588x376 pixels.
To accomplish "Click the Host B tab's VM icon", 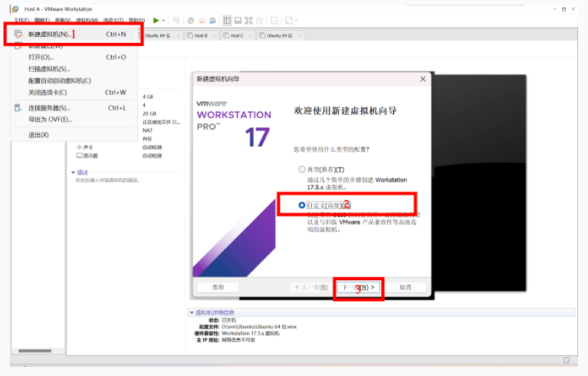I will pos(190,35).
